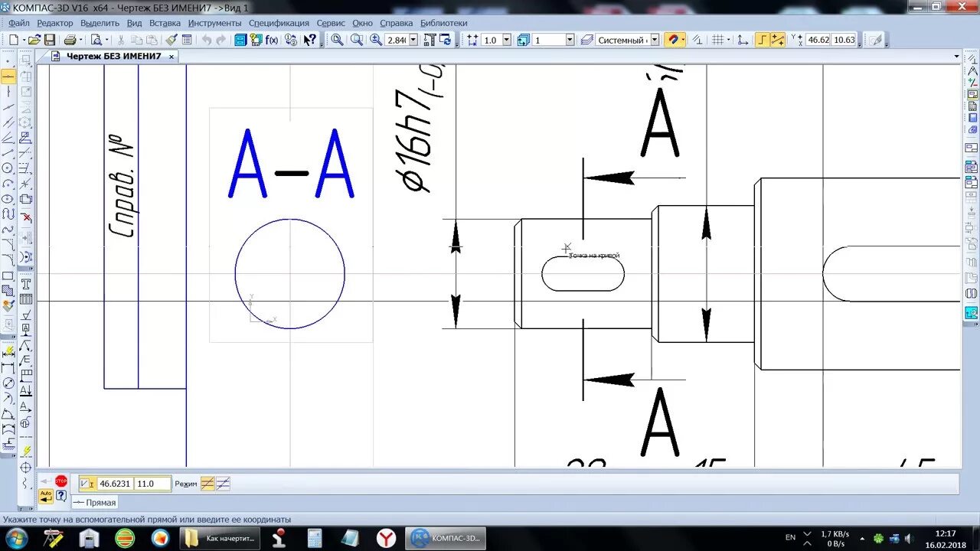The height and width of the screenshot is (551, 980).
Task: Create a new document with the blank-page icon
Action: click(13, 40)
